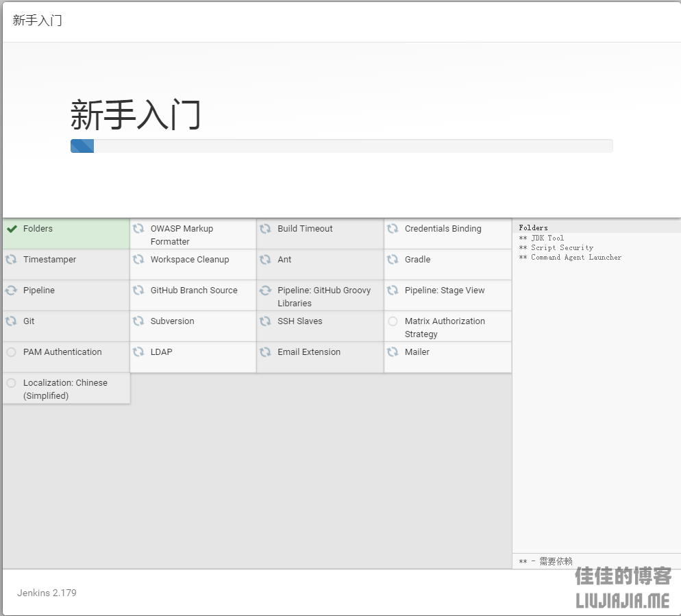Viewport: 681px width, 616px height.
Task: Click the loading icon beside Build Timeout
Action: 265,229
